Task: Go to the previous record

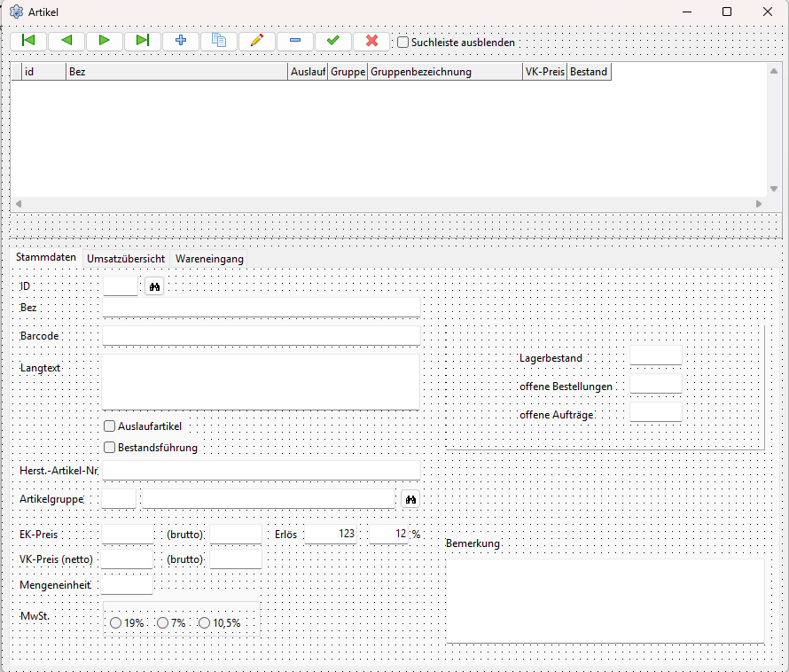Action: [x=66, y=41]
